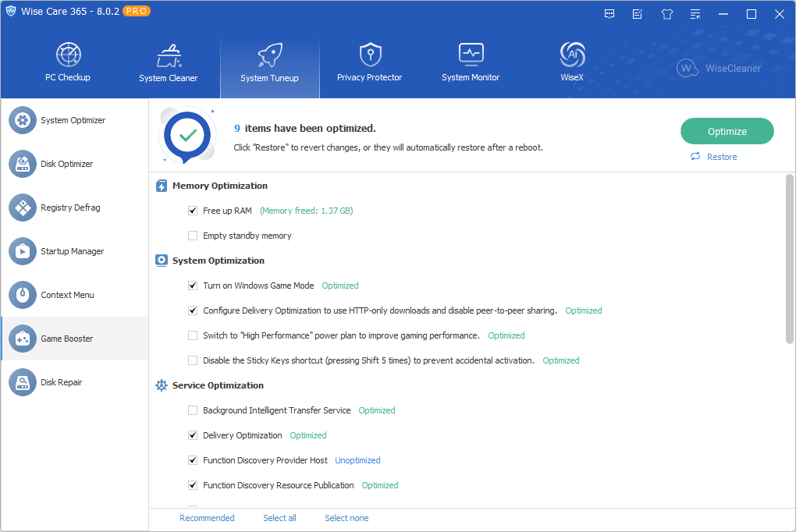Click the Disk Repair sidebar icon
The height and width of the screenshot is (532, 796).
pyautogui.click(x=23, y=382)
